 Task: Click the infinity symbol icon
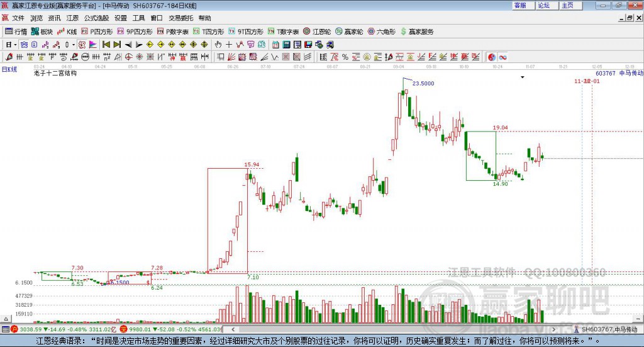503,57
